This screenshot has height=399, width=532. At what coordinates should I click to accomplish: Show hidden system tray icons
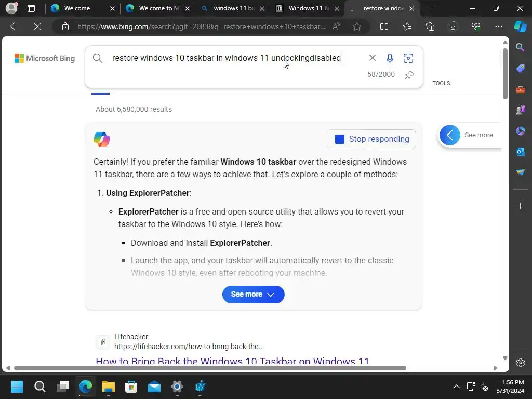457,387
